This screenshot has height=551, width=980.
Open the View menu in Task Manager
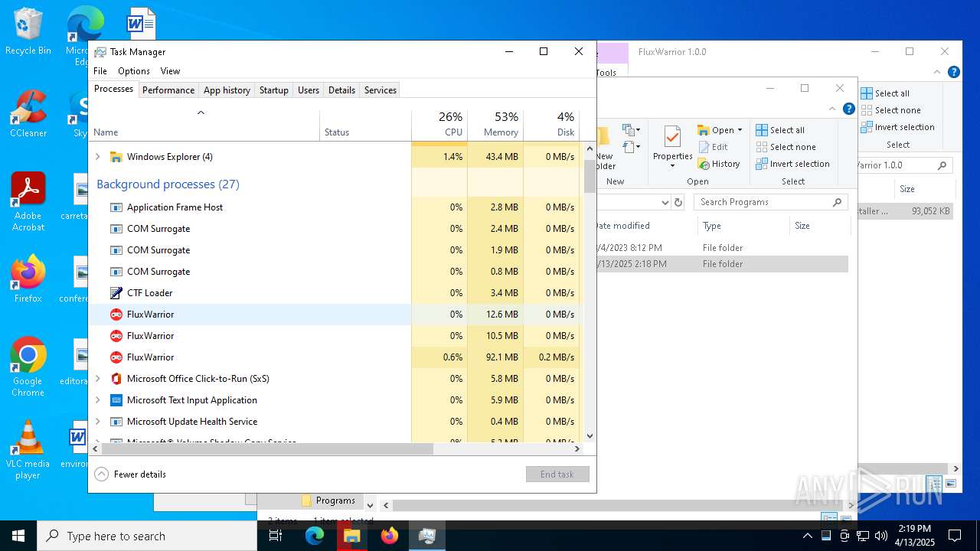170,71
